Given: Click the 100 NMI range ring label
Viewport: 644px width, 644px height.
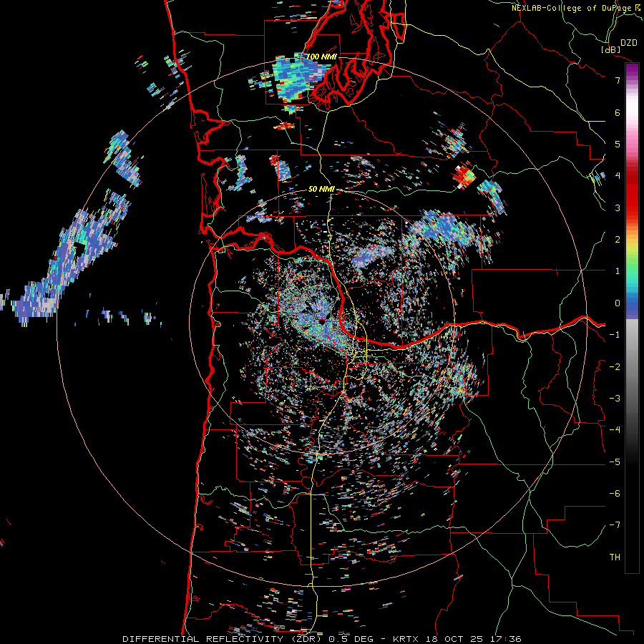Looking at the screenshot, I should click(321, 57).
